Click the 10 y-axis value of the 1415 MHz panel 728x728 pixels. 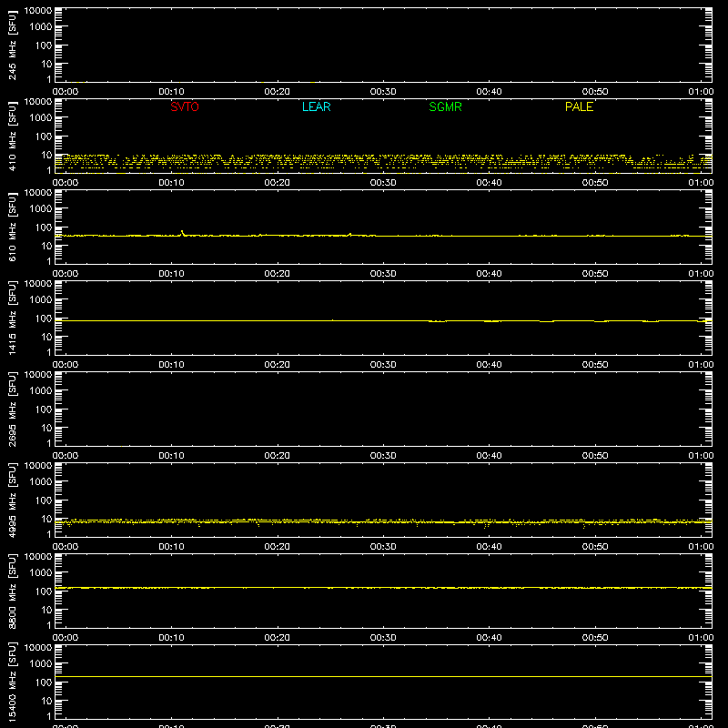coord(46,337)
